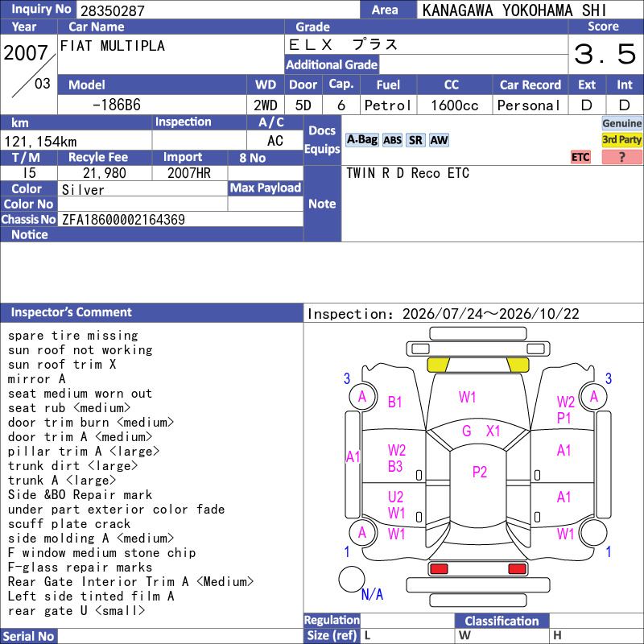644x644 pixels.
Task: Click the X1 mark on windshield
Action: pyautogui.click(x=493, y=431)
